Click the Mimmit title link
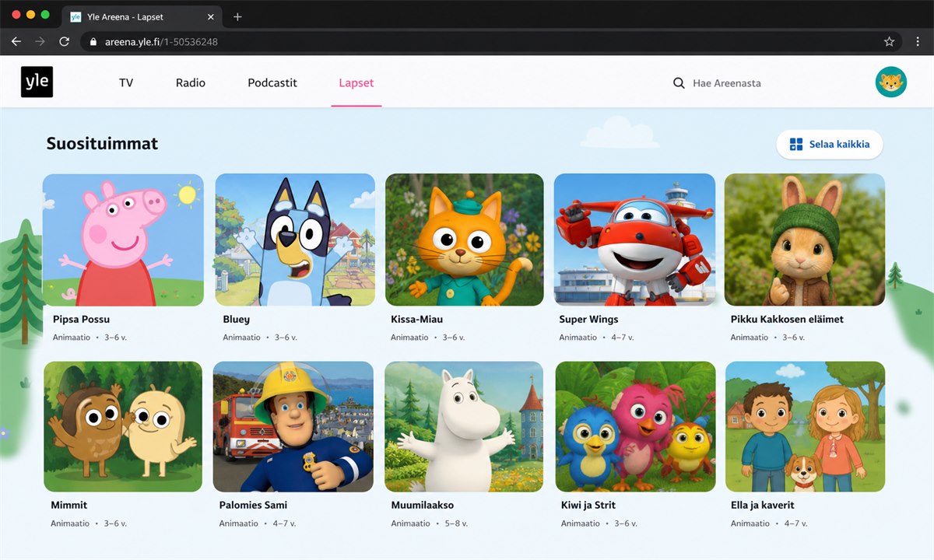Image resolution: width=934 pixels, height=560 pixels. coord(69,506)
